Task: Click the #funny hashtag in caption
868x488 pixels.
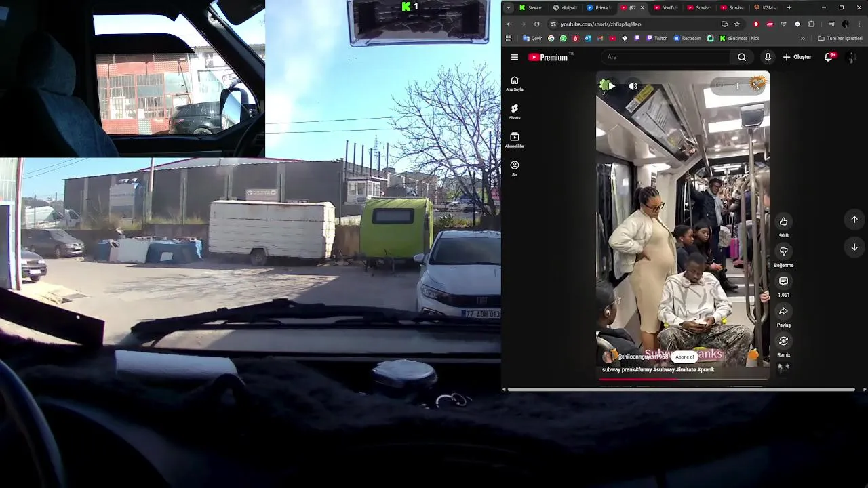Action: (643, 370)
